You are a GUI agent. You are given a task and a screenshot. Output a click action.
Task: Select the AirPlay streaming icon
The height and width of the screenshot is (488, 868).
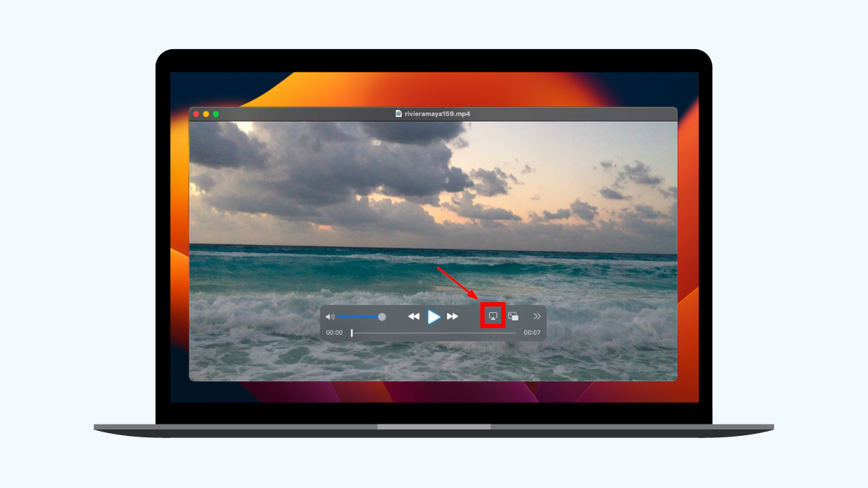click(x=493, y=317)
